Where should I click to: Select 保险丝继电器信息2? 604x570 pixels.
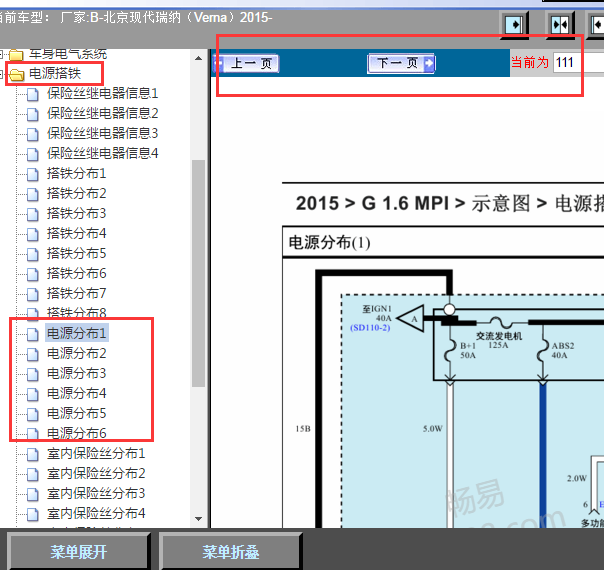tap(102, 113)
